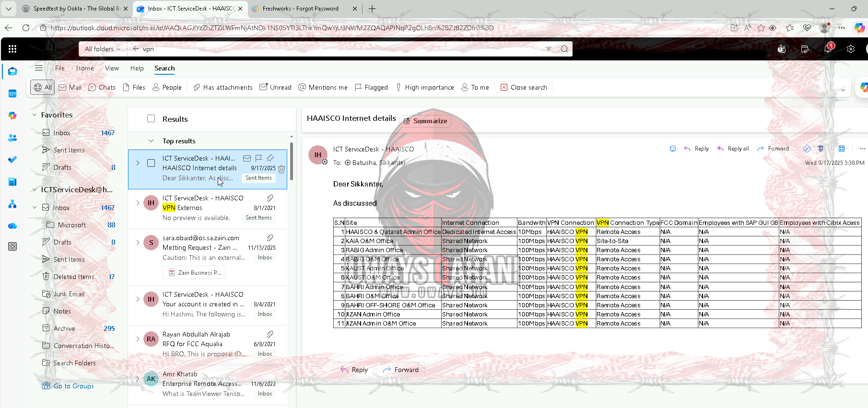Click the Forward button below the message

(400, 370)
